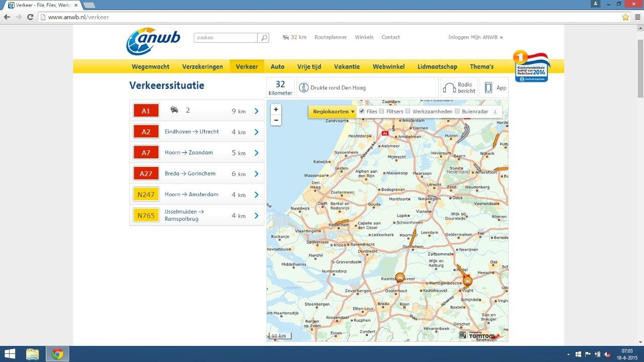Open Radio bericht headphones icon

point(449,88)
